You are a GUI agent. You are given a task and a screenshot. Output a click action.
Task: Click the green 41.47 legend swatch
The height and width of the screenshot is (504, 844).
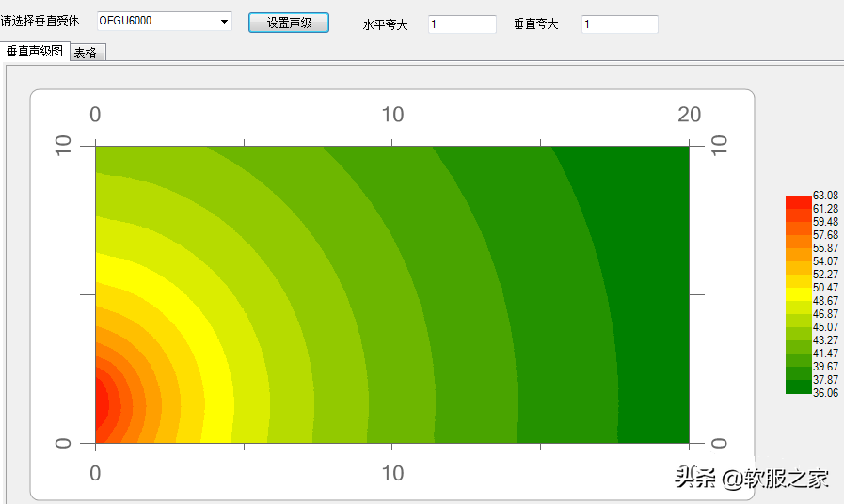[x=798, y=347]
